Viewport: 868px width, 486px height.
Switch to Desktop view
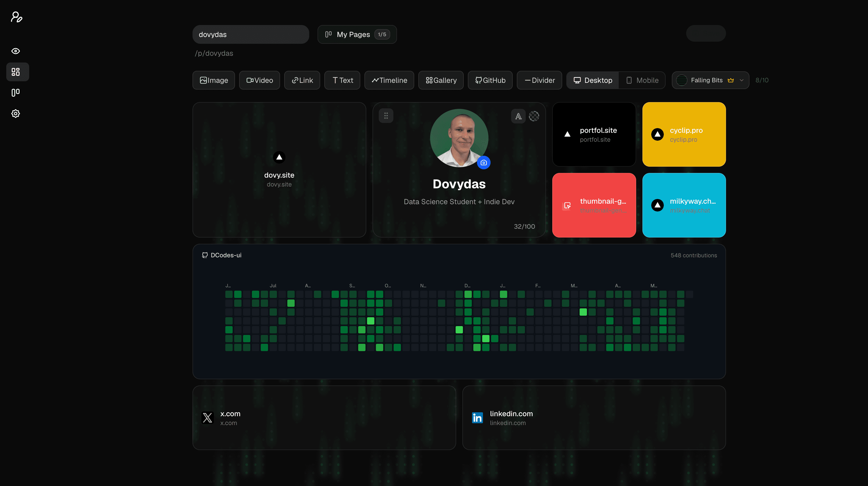point(593,80)
